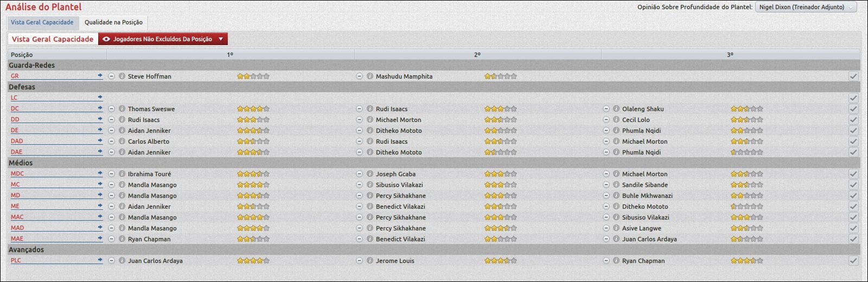Click the minus icon beside Jerome Louis

coord(359,261)
